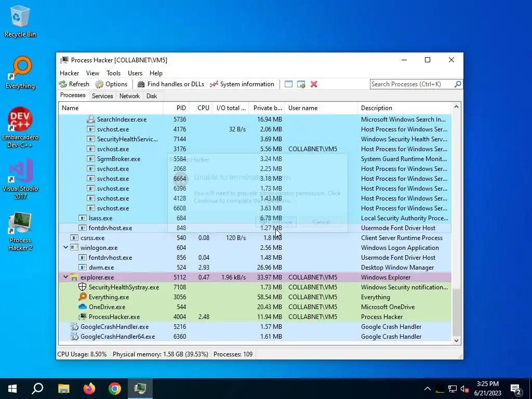Open the Help menu
The image size is (532, 399).
click(x=156, y=73)
